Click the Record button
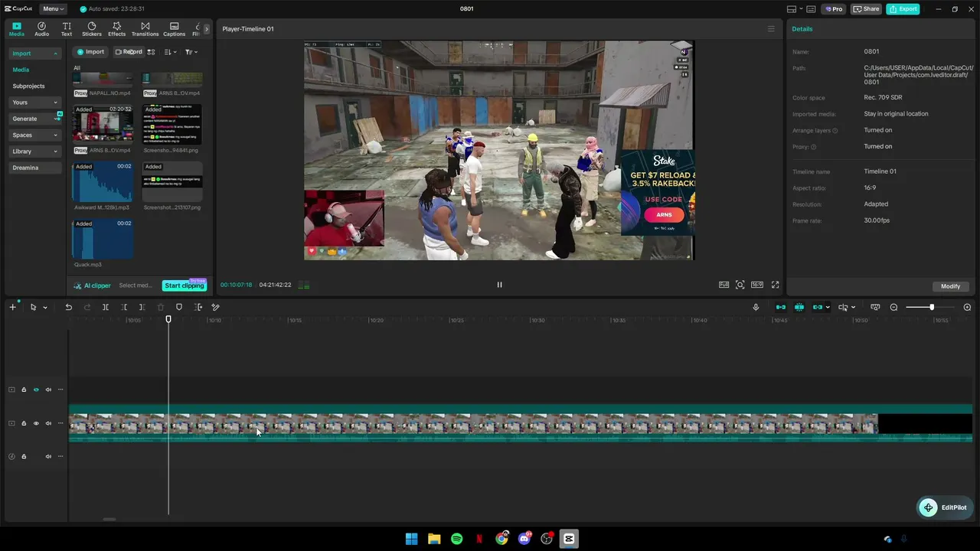Screen dimensions: 980x551 (x=128, y=52)
